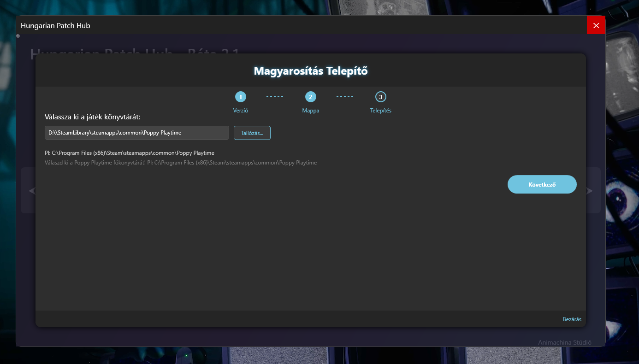Click the Bezárás link
Screen dimensions: 639x364
click(572, 319)
